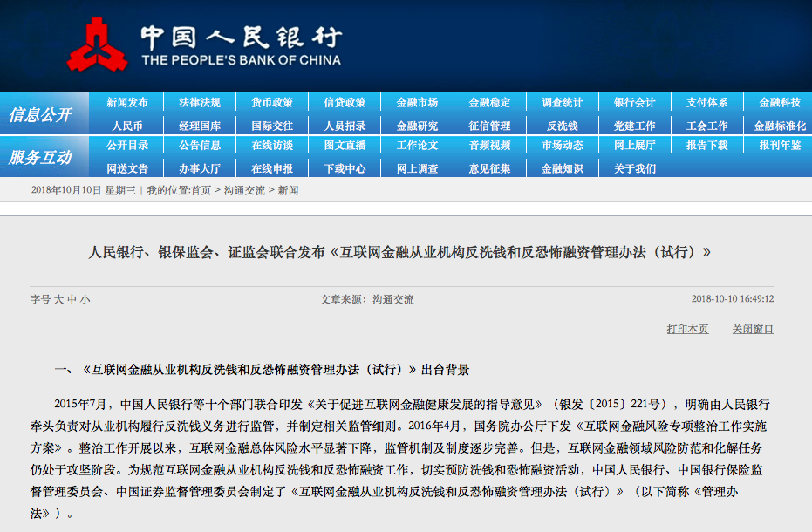
Task: Click the timestamp 2018-10-10 16:49:12
Action: pos(733,299)
